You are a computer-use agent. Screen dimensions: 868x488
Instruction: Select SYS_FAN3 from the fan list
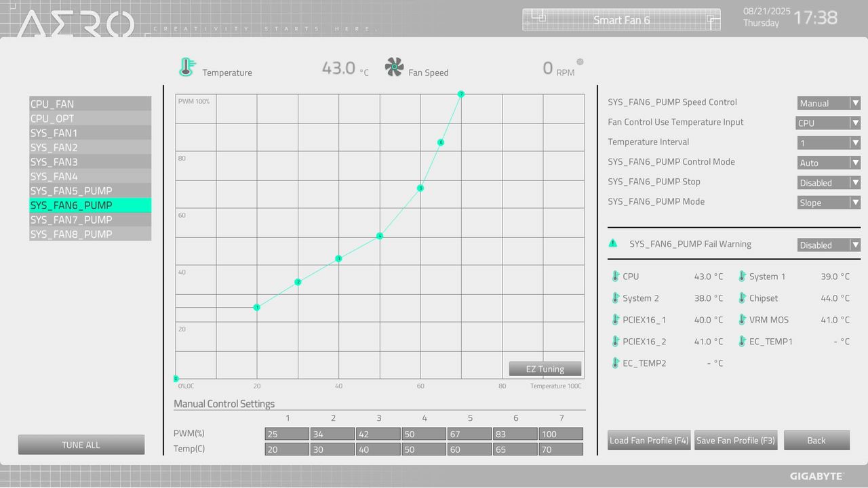point(90,162)
